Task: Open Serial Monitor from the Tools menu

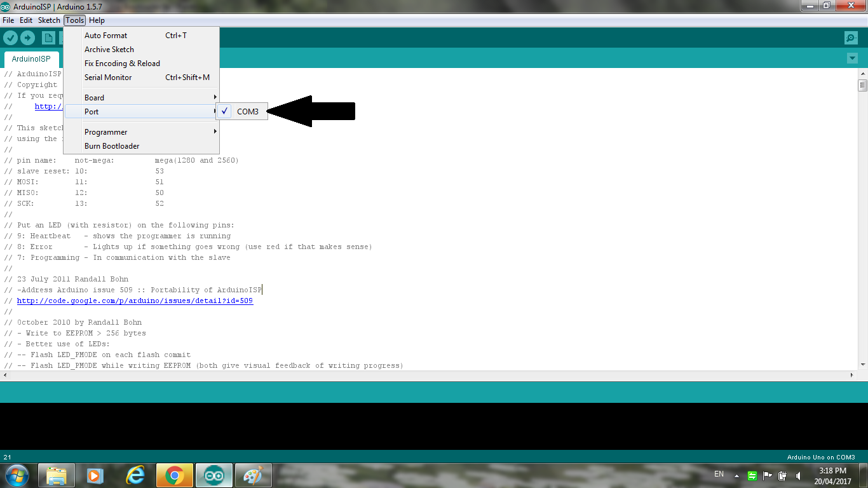Action: (x=142, y=77)
